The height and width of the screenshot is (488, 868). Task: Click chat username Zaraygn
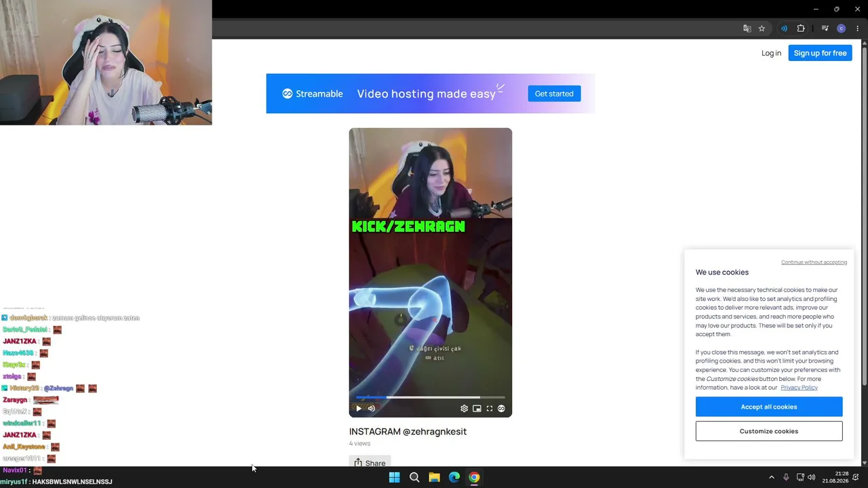pyautogui.click(x=15, y=400)
